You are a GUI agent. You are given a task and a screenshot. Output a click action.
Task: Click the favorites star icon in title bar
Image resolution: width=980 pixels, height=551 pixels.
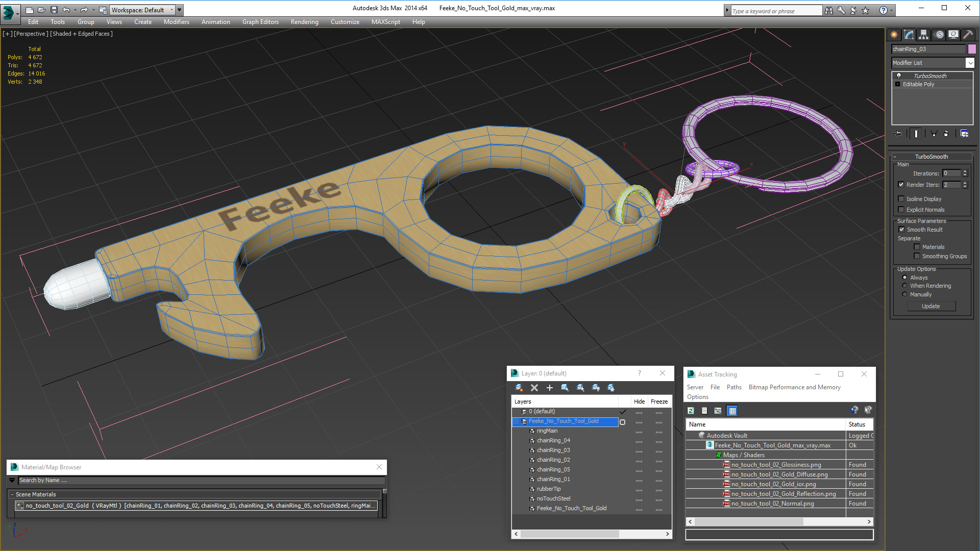tap(866, 10)
